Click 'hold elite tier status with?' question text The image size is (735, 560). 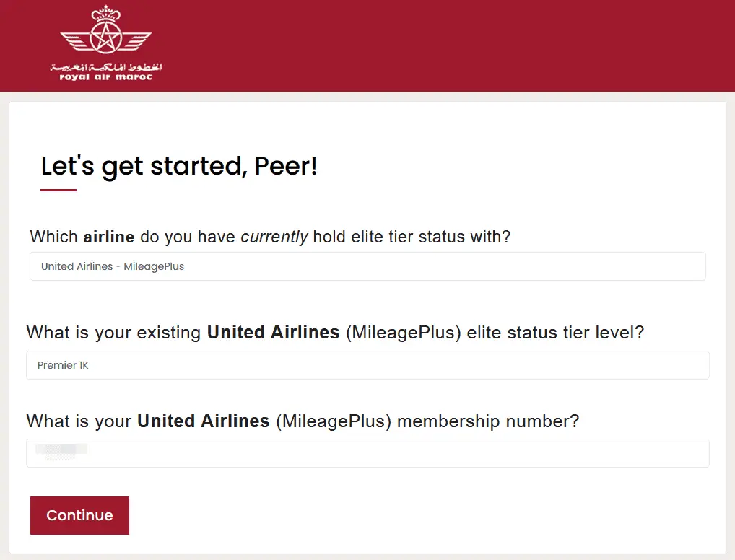(412, 237)
